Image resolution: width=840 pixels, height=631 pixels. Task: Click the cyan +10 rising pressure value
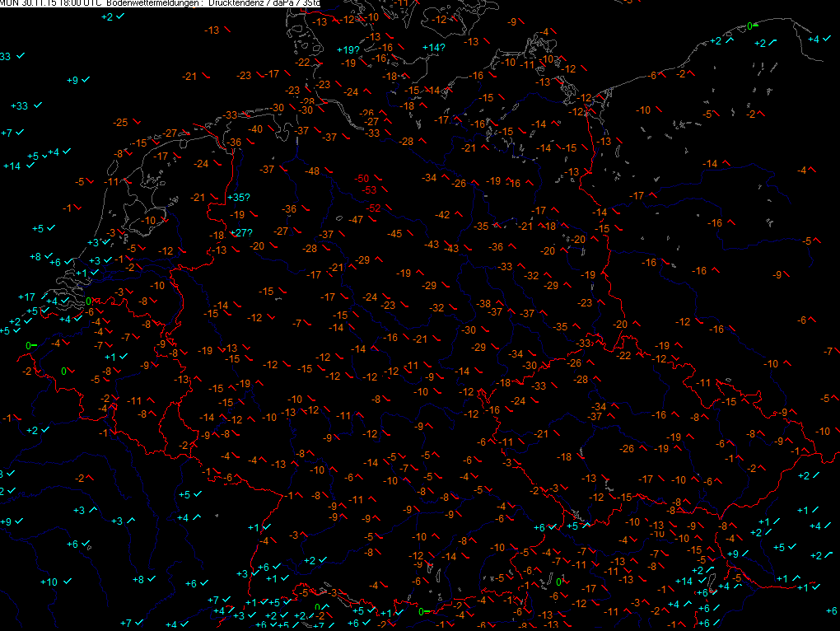tap(49, 582)
